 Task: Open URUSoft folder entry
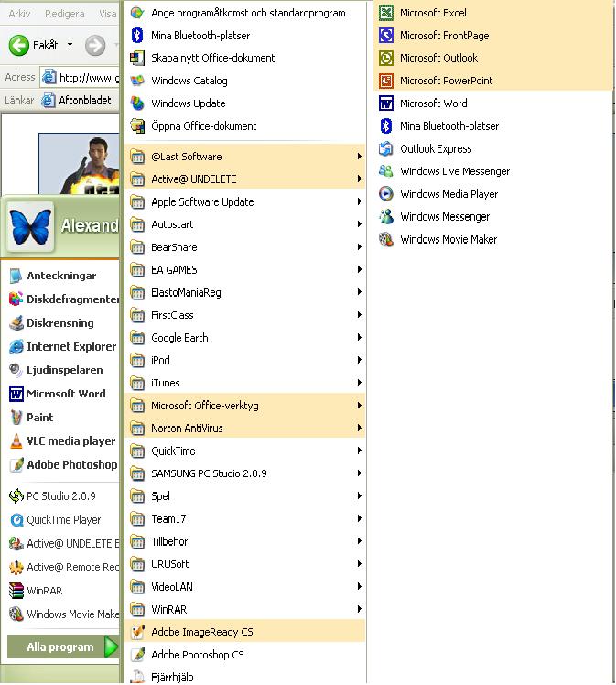245,564
